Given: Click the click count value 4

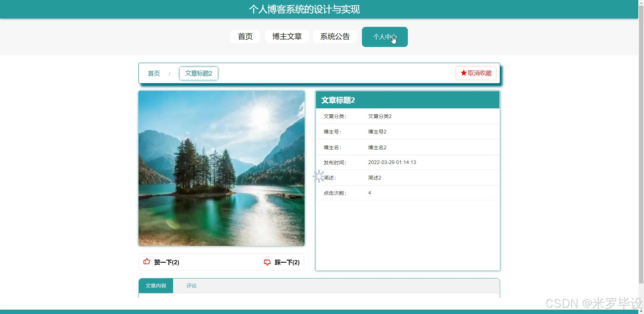Looking at the screenshot, I should point(370,193).
